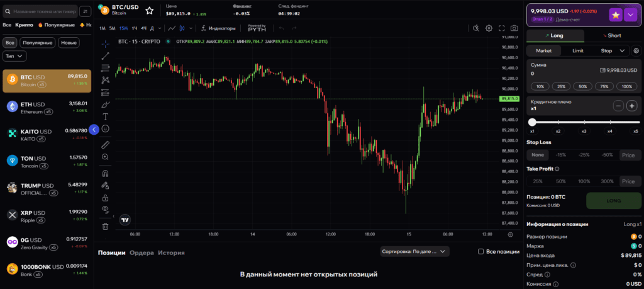Switch to the Long tab
Viewport: 644px width, 289px height.
[555, 36]
